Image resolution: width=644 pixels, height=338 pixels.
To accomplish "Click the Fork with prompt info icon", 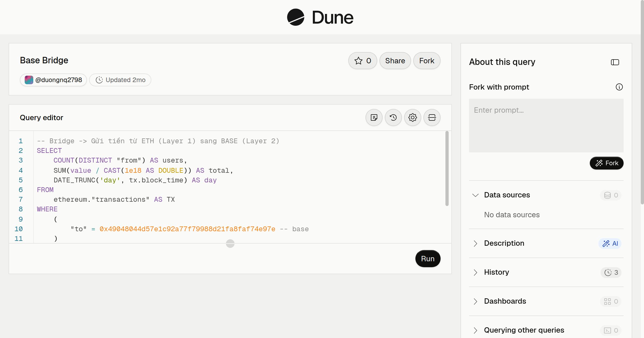I will 619,87.
